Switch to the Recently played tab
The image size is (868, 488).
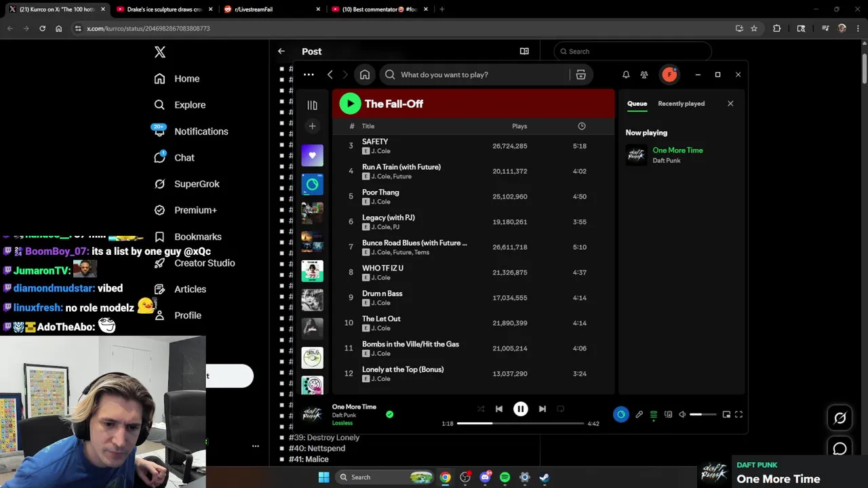click(681, 104)
